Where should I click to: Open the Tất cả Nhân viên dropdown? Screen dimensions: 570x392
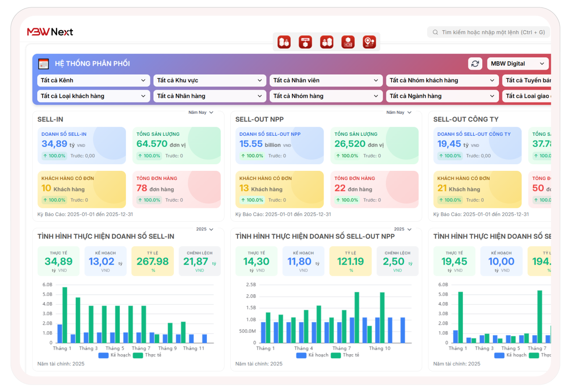point(325,81)
